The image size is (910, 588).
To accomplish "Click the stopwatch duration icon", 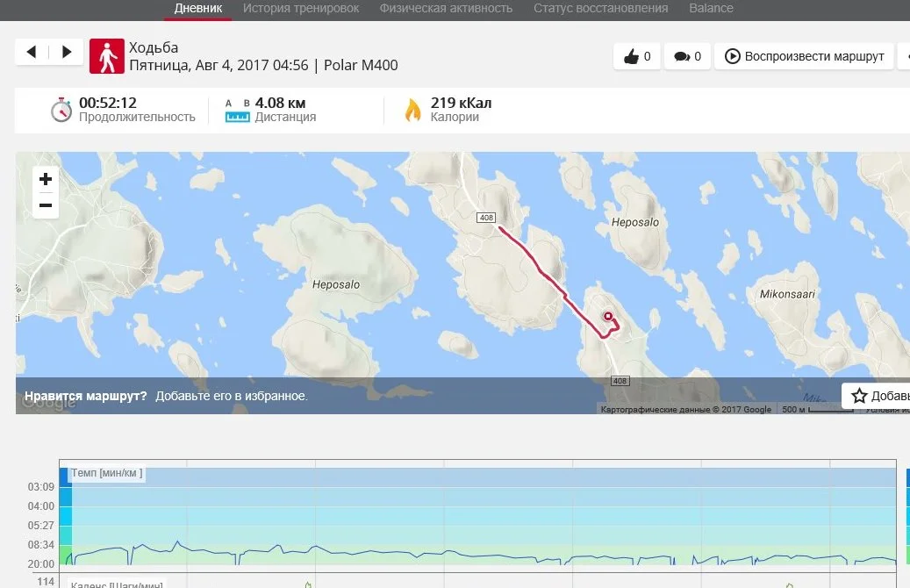I will (61, 110).
